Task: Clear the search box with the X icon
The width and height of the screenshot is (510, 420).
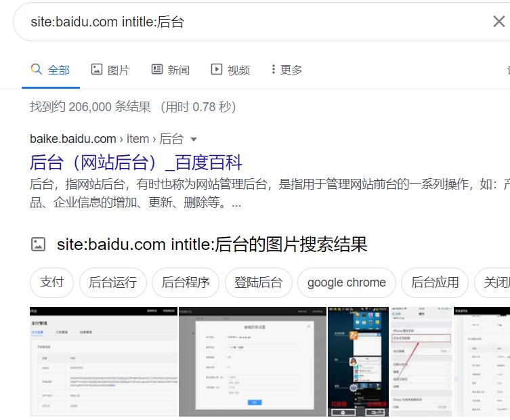Action: [x=499, y=22]
